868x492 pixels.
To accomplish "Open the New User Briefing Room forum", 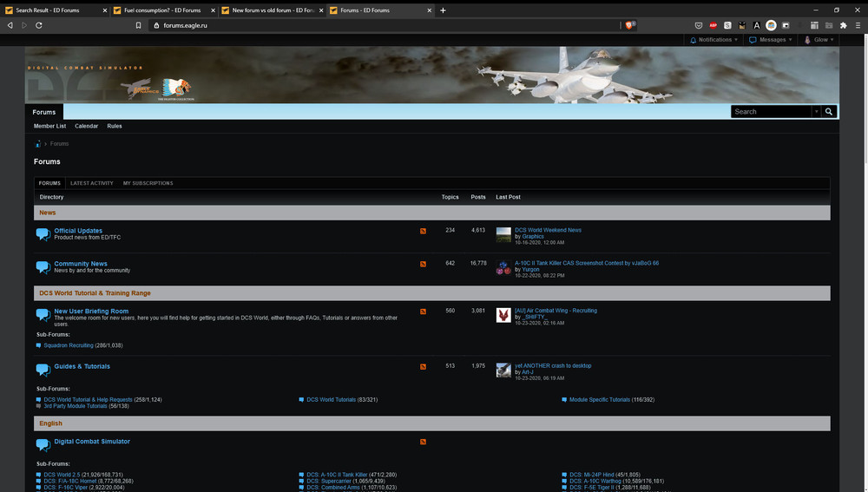I will (91, 312).
